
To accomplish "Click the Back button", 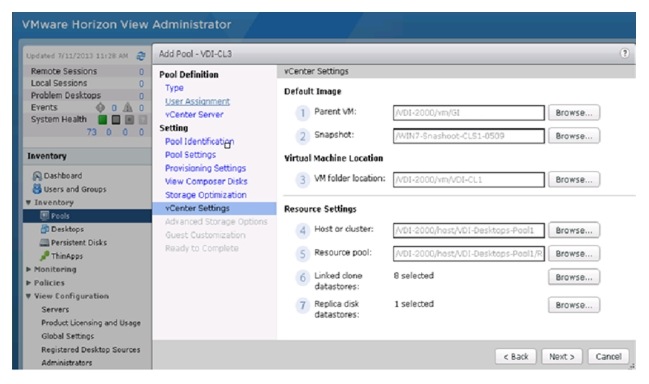I will tap(516, 357).
